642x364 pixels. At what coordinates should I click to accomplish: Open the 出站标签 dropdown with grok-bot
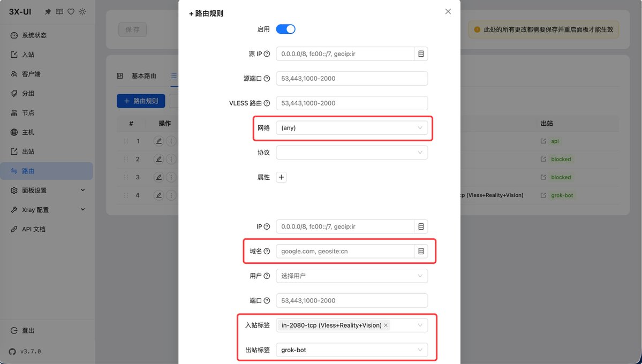352,350
